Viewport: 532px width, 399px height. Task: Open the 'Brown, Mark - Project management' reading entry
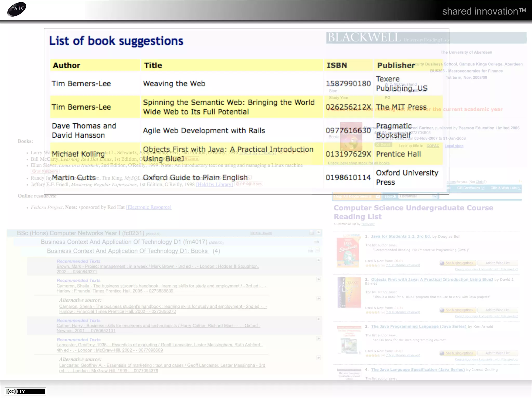[x=157, y=269]
